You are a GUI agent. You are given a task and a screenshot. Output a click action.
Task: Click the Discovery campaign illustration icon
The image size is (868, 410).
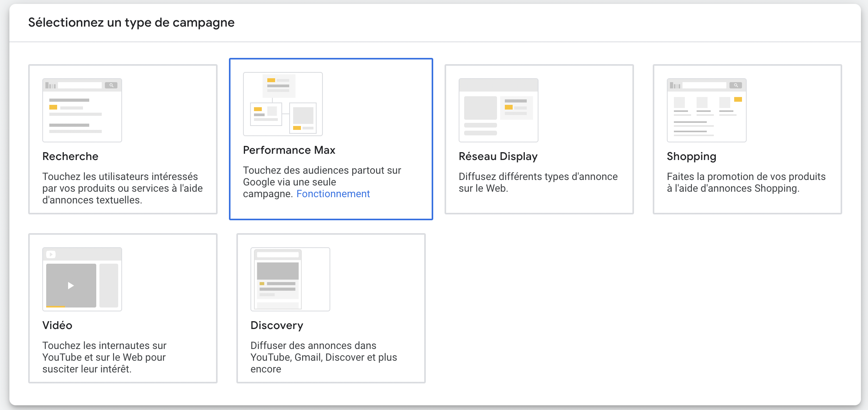click(x=290, y=279)
